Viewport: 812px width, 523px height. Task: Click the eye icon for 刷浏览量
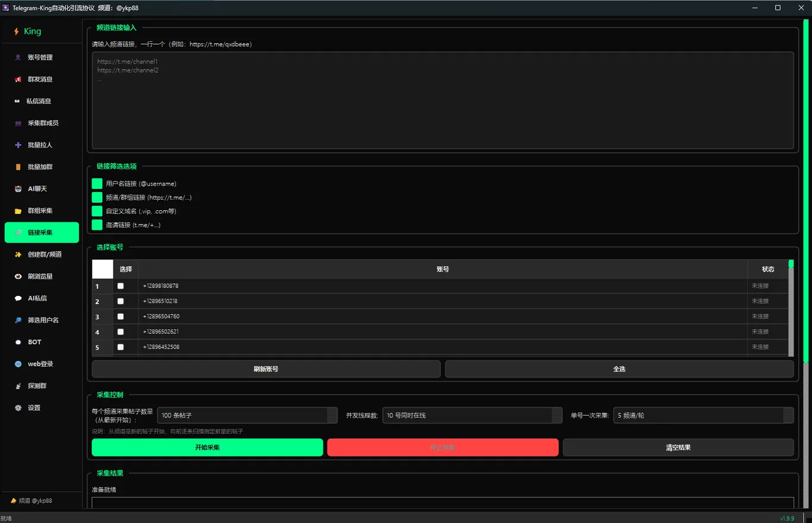[18, 276]
